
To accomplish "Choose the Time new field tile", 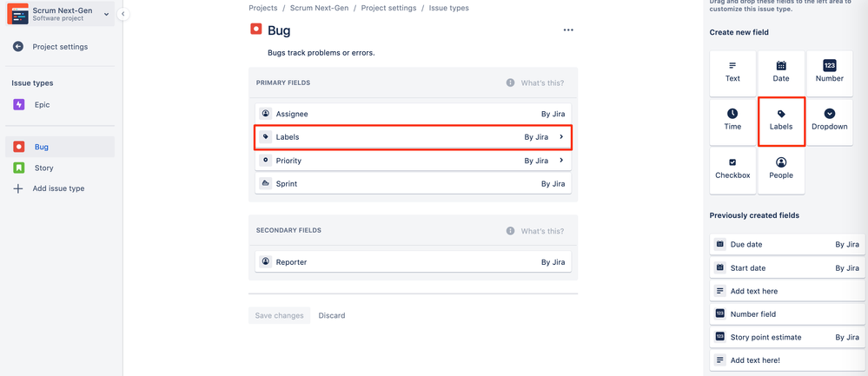I will (x=733, y=122).
